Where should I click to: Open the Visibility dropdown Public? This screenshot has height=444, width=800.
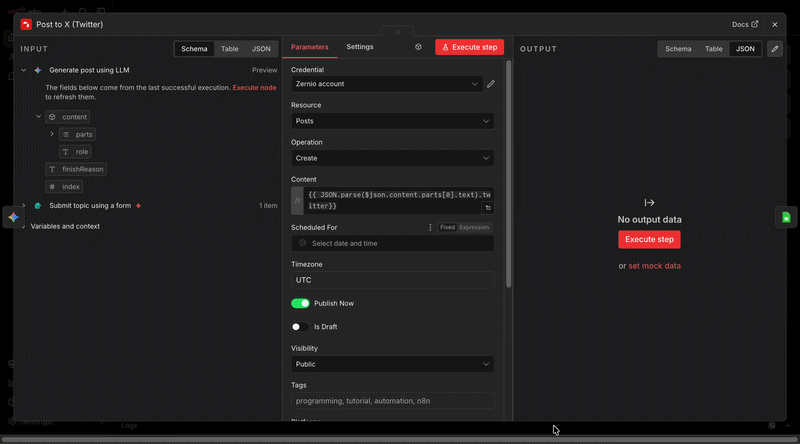392,364
